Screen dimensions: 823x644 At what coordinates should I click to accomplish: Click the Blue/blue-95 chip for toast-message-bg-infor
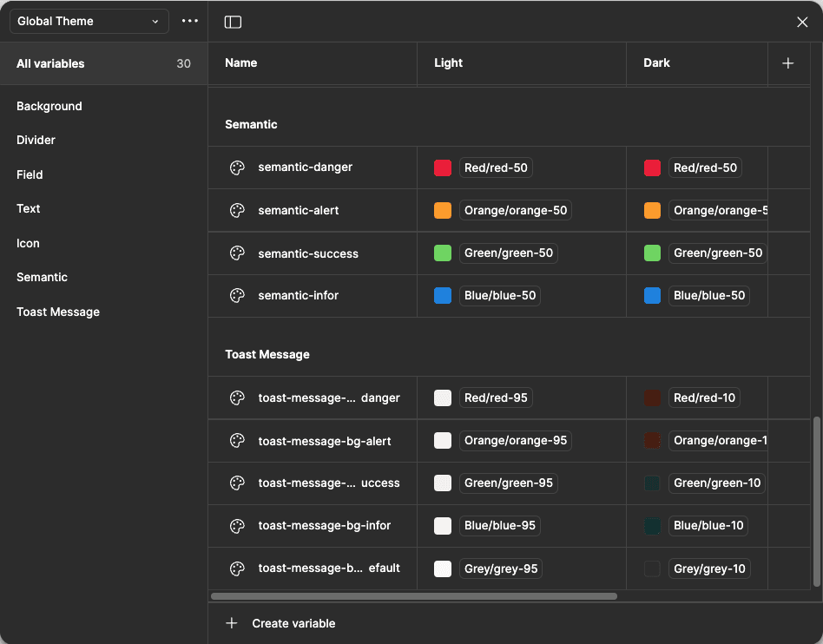tap(500, 525)
